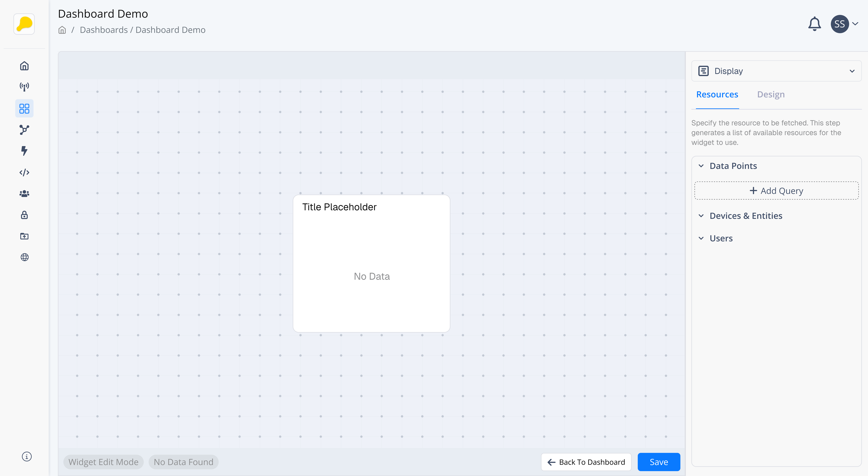
Task: Click the padlock security icon
Action: [24, 215]
